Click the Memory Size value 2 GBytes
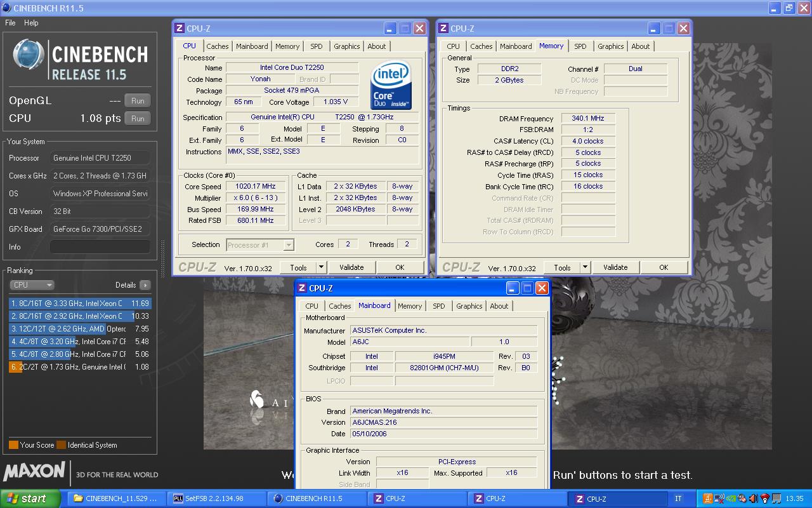The image size is (812, 508). [509, 80]
